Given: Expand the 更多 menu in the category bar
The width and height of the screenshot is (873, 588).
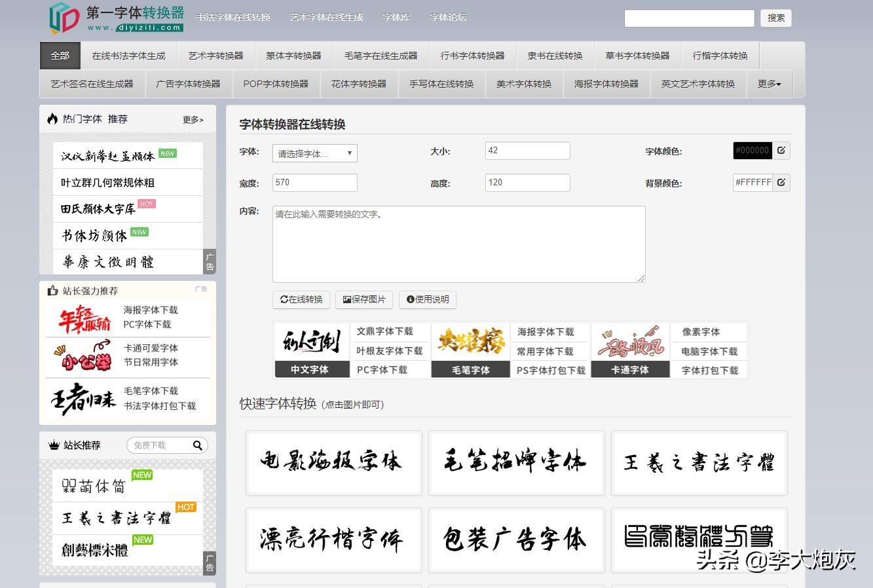Looking at the screenshot, I should tap(769, 84).
